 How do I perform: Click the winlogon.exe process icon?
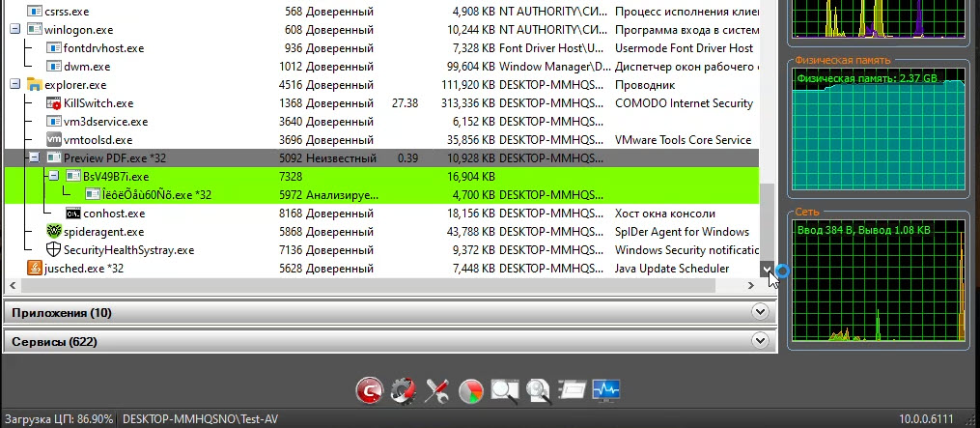pyautogui.click(x=35, y=29)
